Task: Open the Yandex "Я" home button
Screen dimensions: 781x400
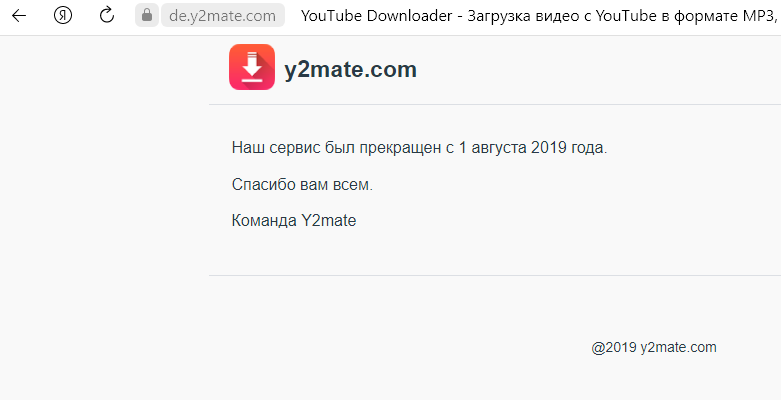Action: pos(63,15)
